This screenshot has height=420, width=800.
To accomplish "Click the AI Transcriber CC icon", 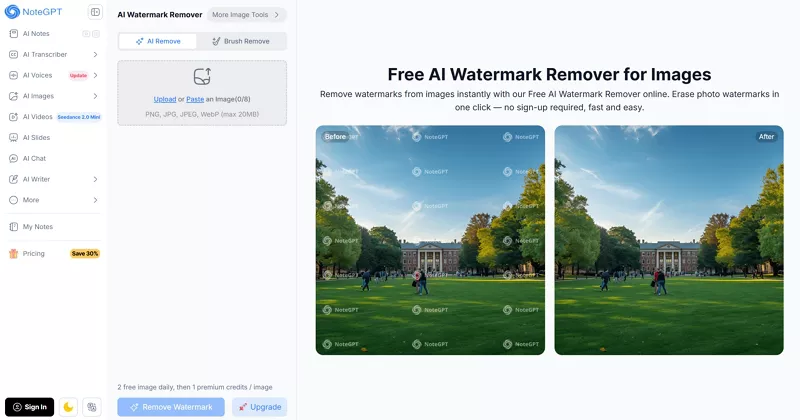I will pos(14,55).
